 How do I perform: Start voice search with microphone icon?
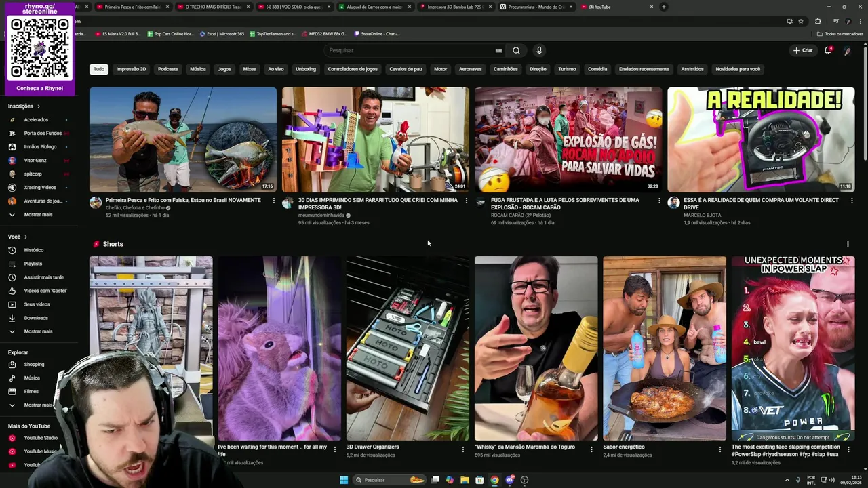click(539, 50)
